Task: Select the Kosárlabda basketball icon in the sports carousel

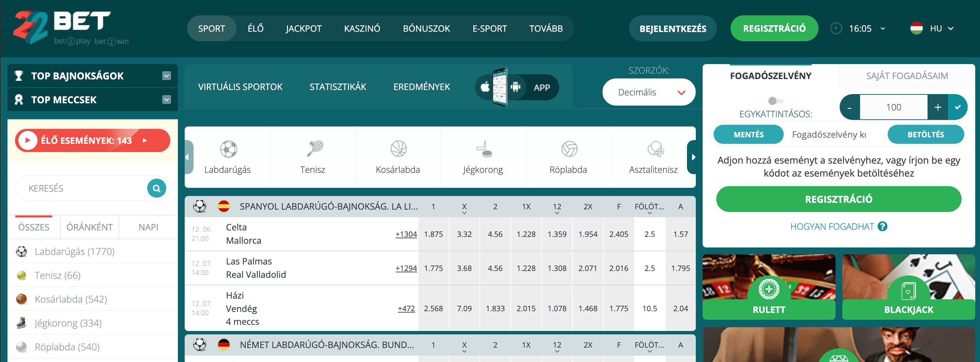Action: [x=398, y=149]
